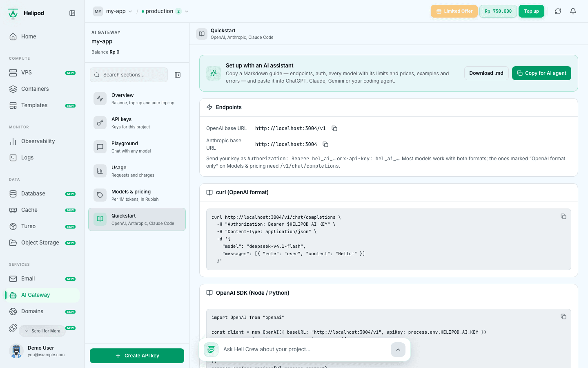588x368 pixels.
Task: Open the Email sidebar item
Action: (x=42, y=278)
